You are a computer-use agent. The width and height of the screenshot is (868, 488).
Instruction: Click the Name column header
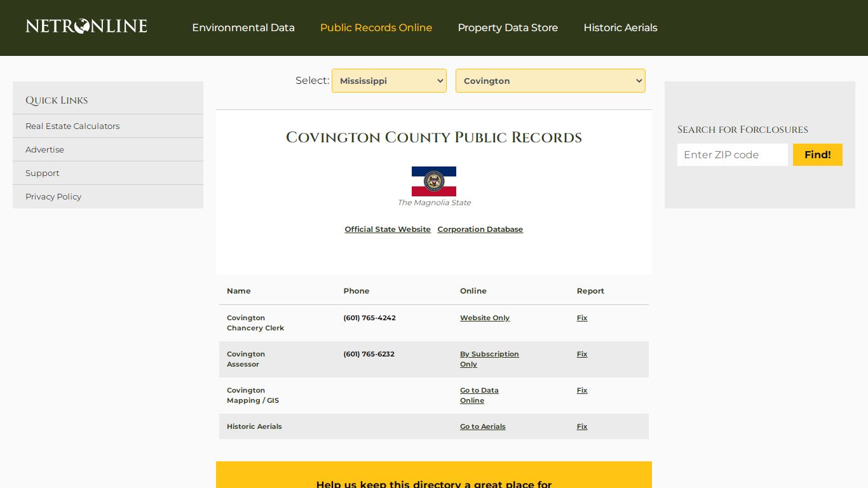coord(239,291)
